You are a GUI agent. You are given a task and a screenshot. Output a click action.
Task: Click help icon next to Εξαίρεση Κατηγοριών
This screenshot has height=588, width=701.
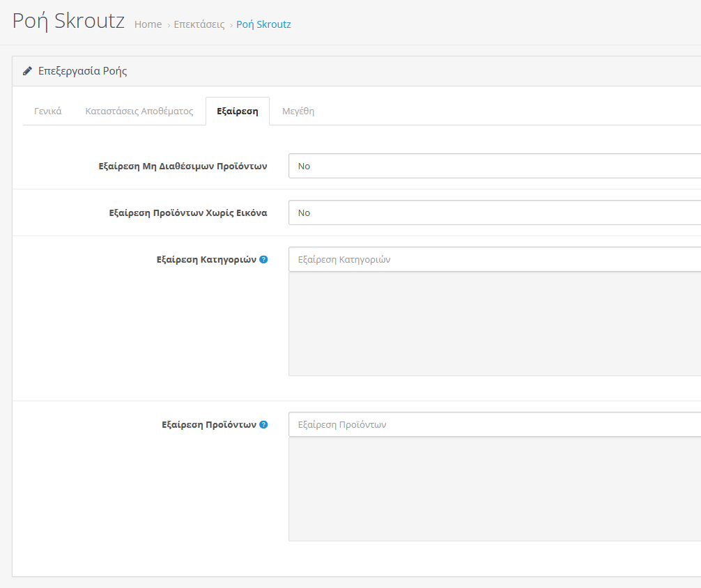(x=263, y=259)
